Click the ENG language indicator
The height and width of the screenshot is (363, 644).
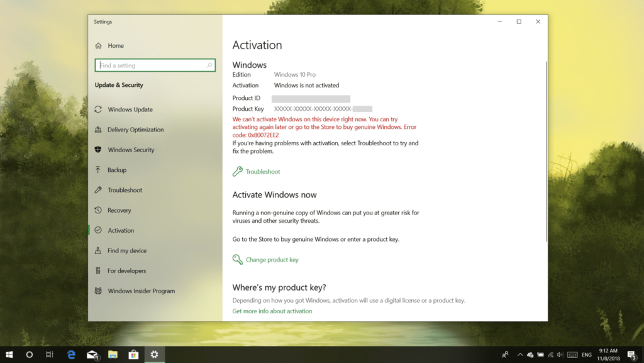click(587, 355)
